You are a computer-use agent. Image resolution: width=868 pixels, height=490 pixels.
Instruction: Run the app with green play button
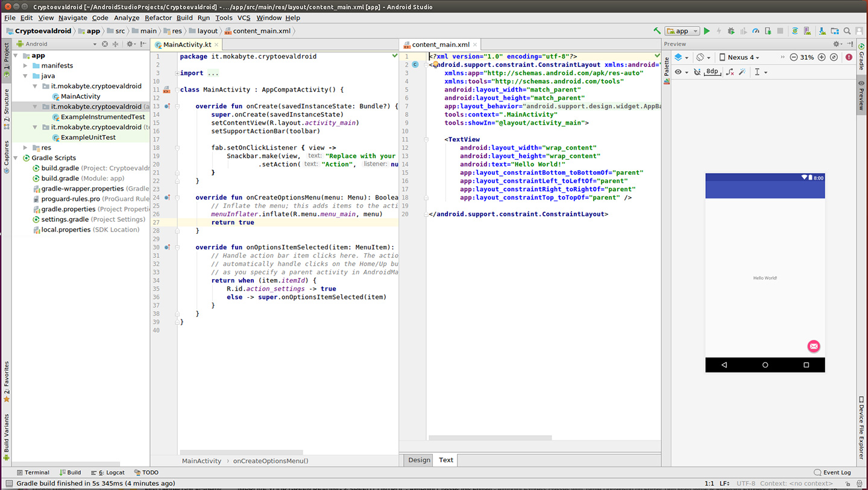coord(707,31)
